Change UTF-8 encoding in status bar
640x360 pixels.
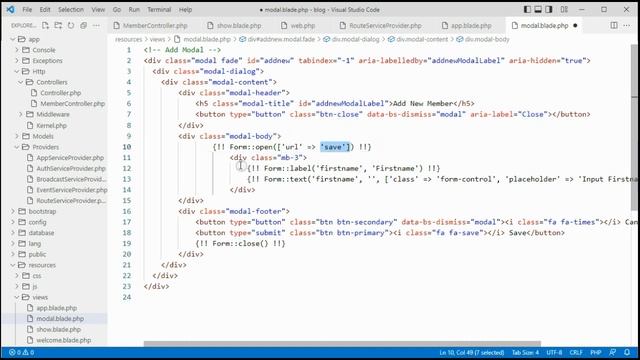[554, 352]
